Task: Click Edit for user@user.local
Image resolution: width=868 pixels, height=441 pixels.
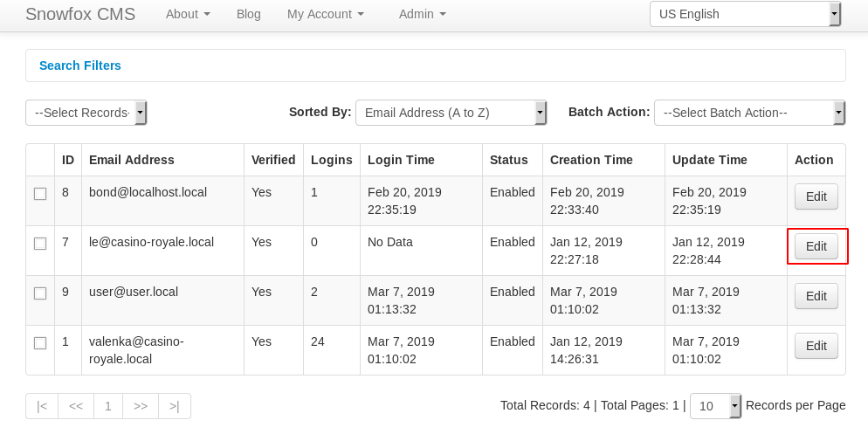Action: coord(816,296)
